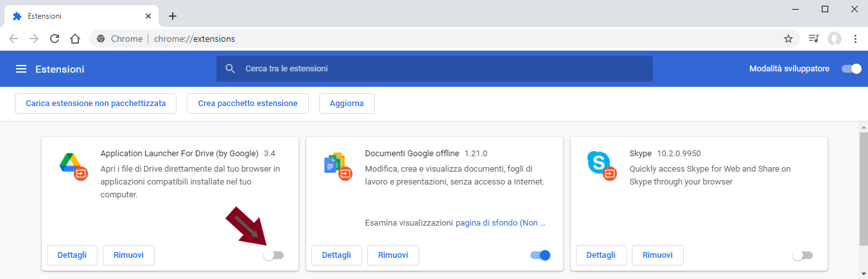
Task: Open the Chrome profile avatar
Action: 834,39
